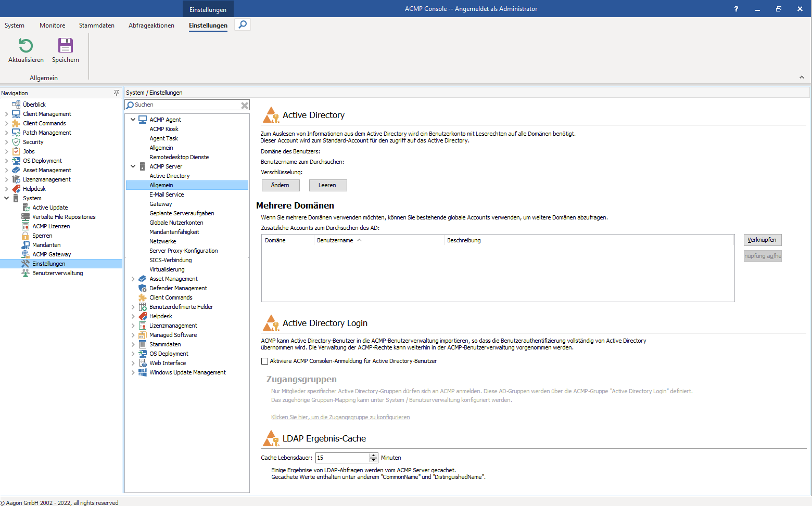Click the Lizenzmanagement icon in navigation

[16, 179]
